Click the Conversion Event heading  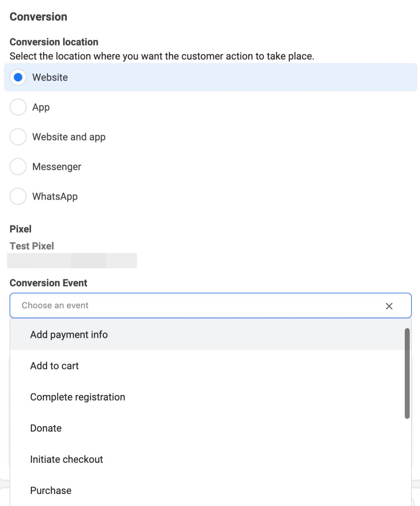click(48, 283)
